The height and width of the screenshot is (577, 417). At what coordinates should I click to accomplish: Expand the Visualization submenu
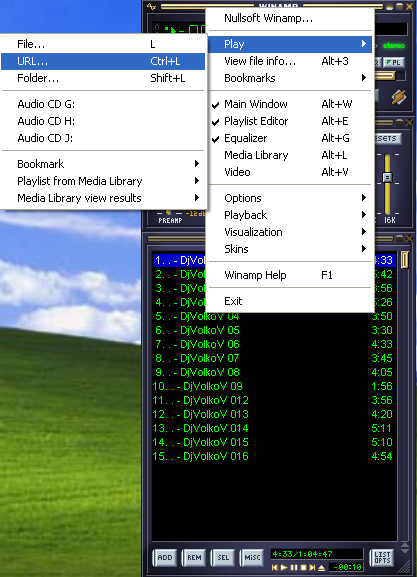[x=290, y=232]
